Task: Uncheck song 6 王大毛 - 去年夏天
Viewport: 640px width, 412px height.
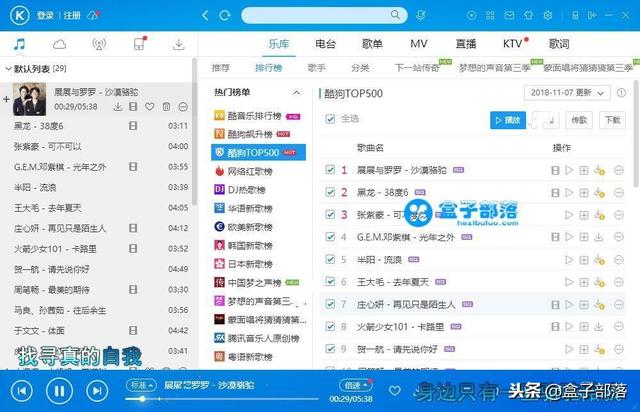Action: pos(330,281)
